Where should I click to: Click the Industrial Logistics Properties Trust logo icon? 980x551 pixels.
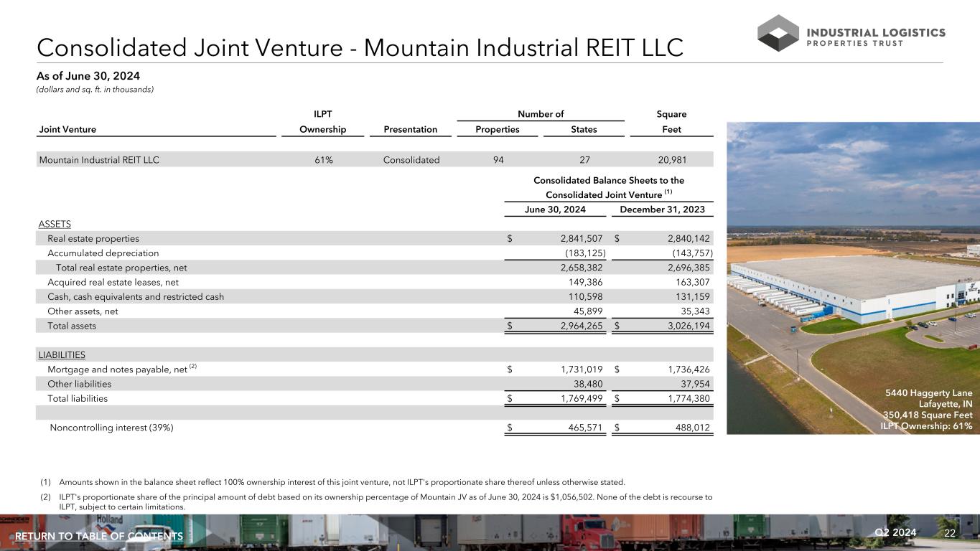[778, 33]
